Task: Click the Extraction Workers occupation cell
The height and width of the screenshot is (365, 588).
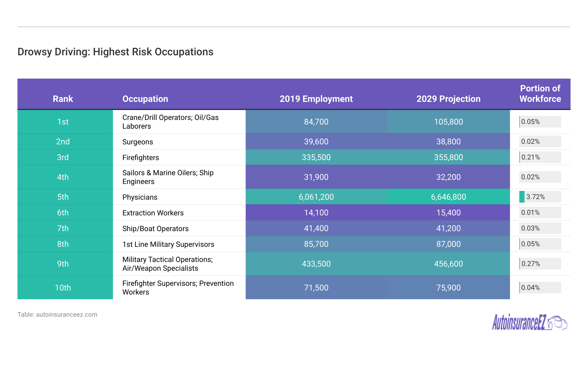Action: (153, 213)
